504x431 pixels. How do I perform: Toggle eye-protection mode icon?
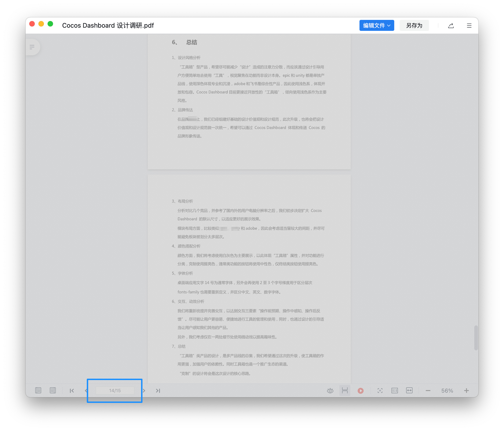pyautogui.click(x=330, y=391)
